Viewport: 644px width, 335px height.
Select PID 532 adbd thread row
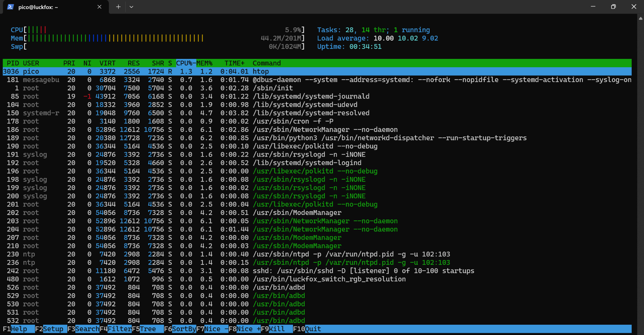(x=317, y=321)
